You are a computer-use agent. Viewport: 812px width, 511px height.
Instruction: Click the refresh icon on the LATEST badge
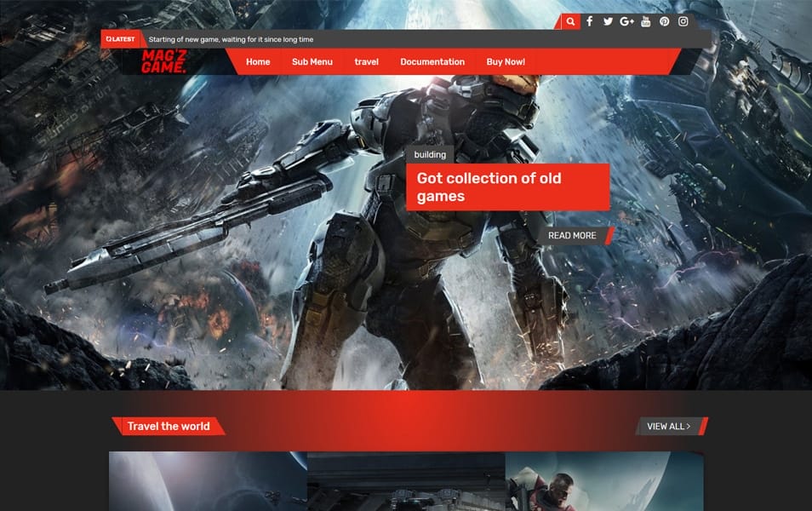(108, 38)
